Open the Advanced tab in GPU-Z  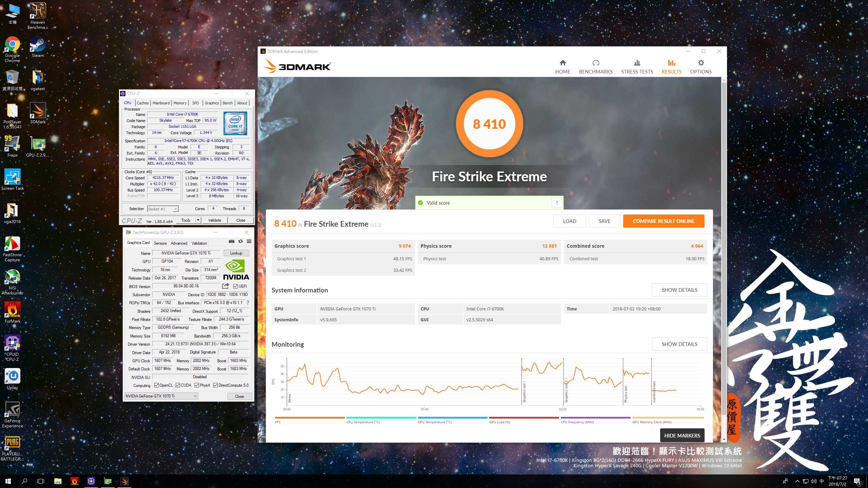(x=179, y=243)
